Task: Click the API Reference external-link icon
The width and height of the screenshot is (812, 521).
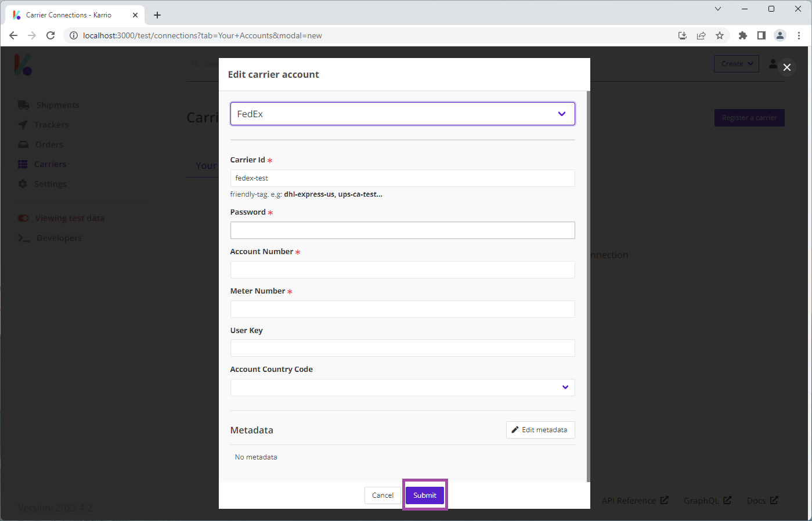Action: click(665, 500)
